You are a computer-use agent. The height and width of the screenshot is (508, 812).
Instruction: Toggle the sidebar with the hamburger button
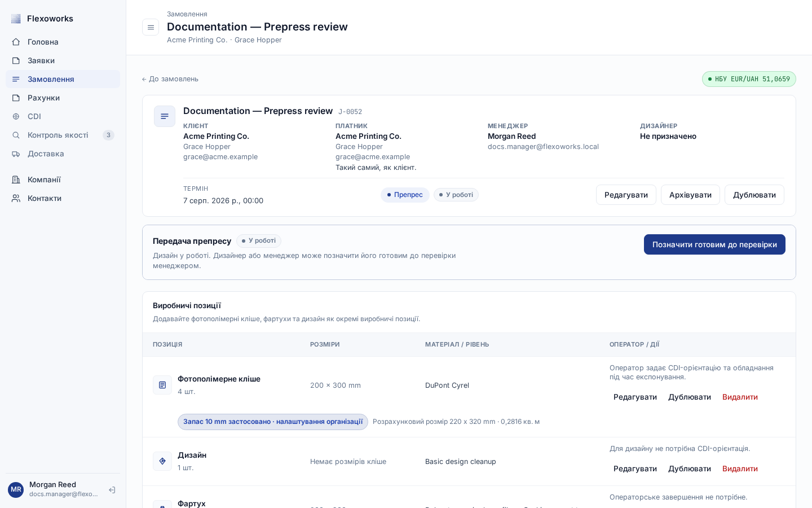(151, 27)
